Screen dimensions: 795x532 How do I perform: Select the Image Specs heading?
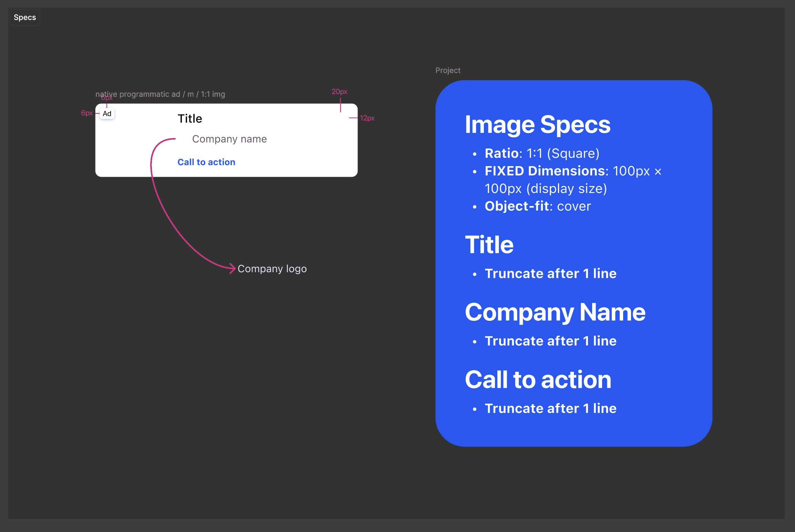pos(537,125)
